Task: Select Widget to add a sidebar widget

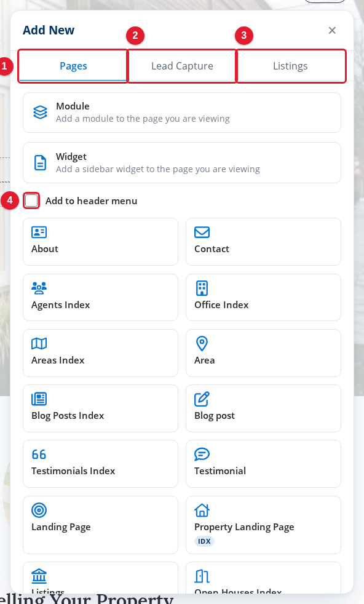Action: coord(182,162)
